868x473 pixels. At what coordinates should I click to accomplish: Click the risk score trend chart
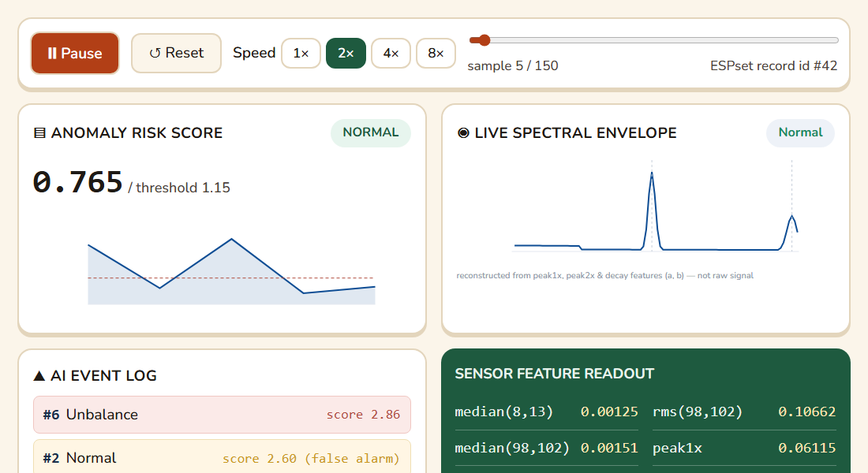231,271
